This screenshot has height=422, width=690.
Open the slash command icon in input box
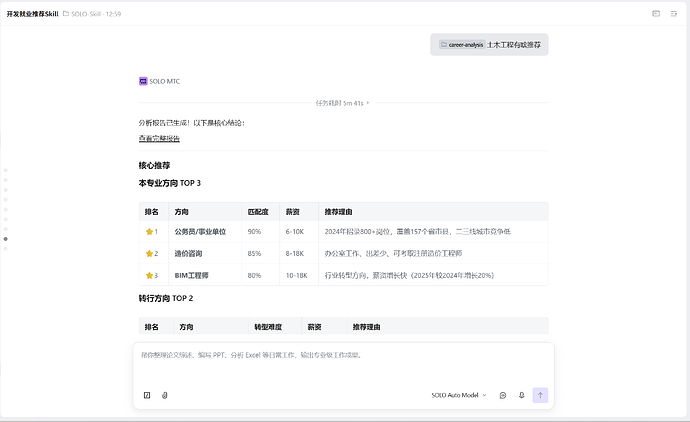147,395
